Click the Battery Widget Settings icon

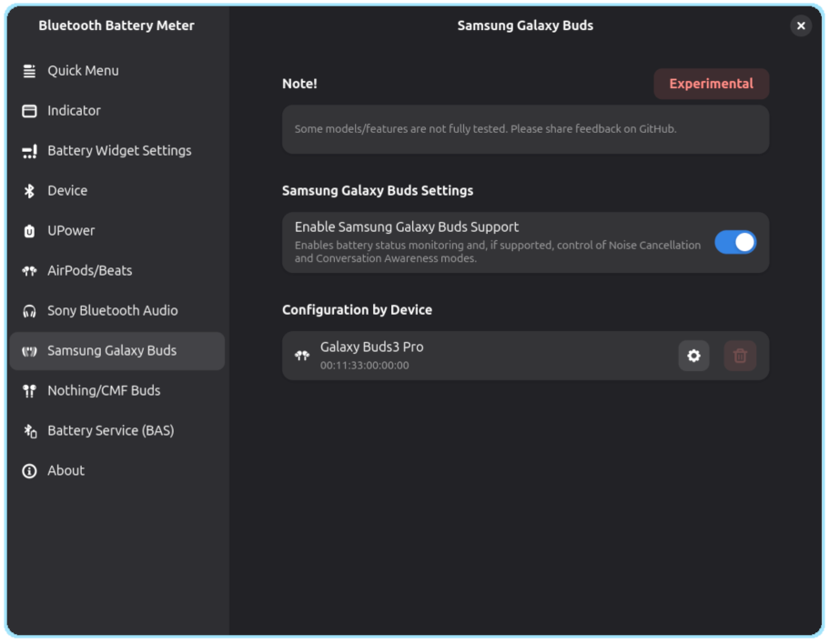(x=30, y=151)
